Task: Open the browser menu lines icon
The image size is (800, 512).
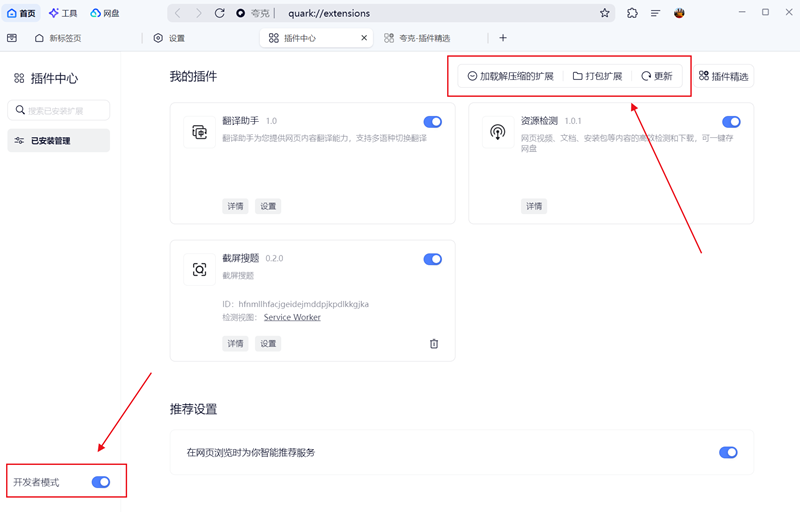Action: pyautogui.click(x=655, y=13)
